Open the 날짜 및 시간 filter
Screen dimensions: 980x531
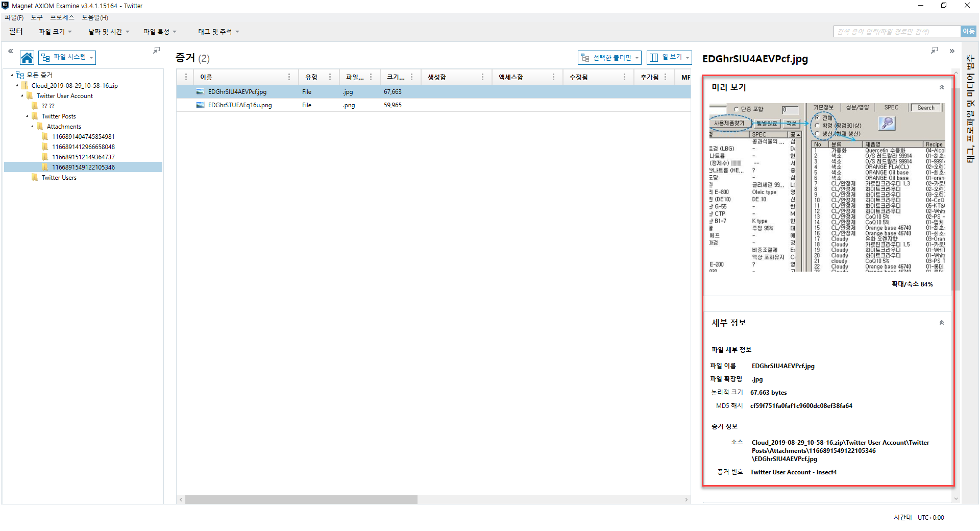point(109,32)
